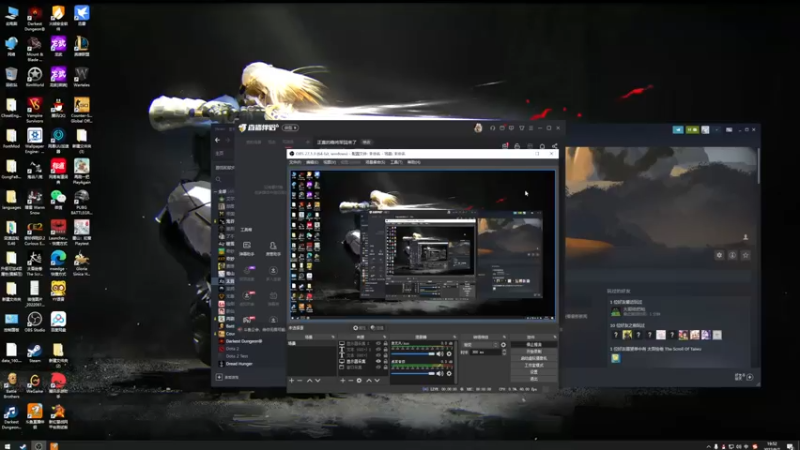
Task: Open the scene transition type dropdown
Action: tap(480, 344)
